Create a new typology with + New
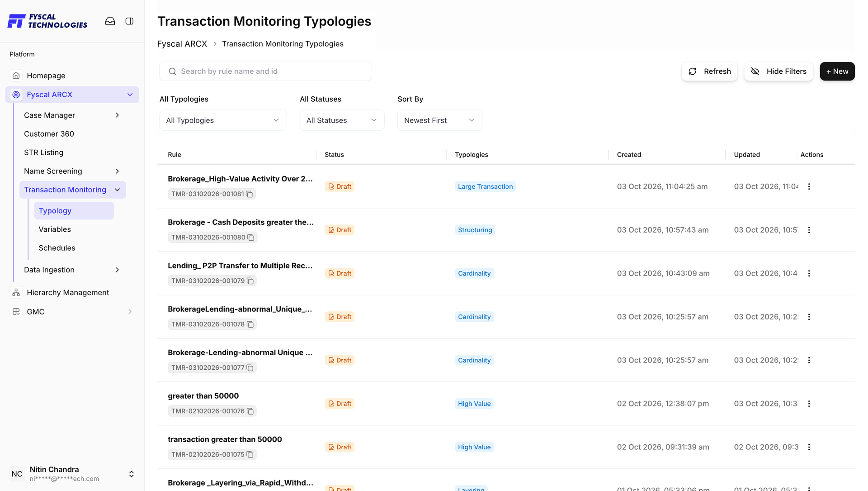The width and height of the screenshot is (868, 491). 837,72
